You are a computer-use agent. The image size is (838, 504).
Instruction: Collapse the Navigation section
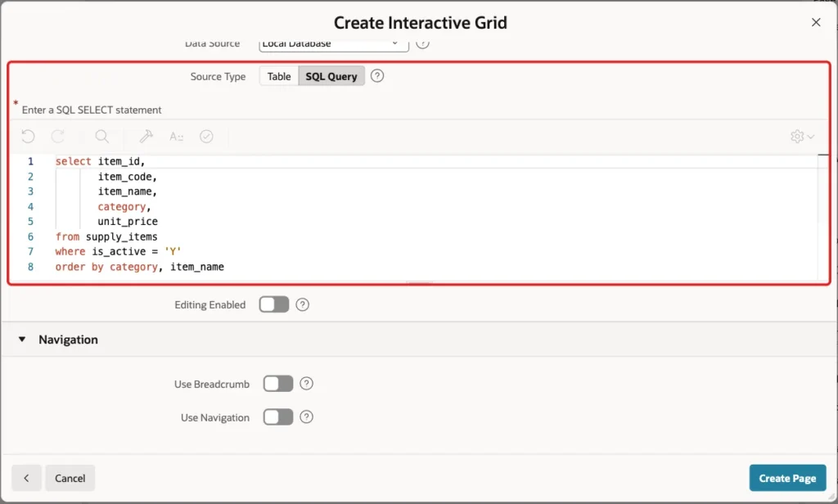[22, 340]
